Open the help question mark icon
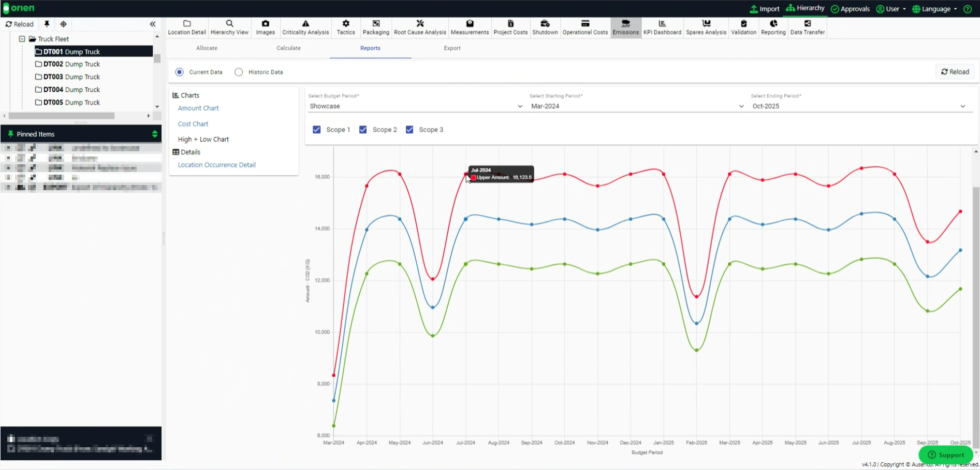The height and width of the screenshot is (470, 980). (x=968, y=9)
